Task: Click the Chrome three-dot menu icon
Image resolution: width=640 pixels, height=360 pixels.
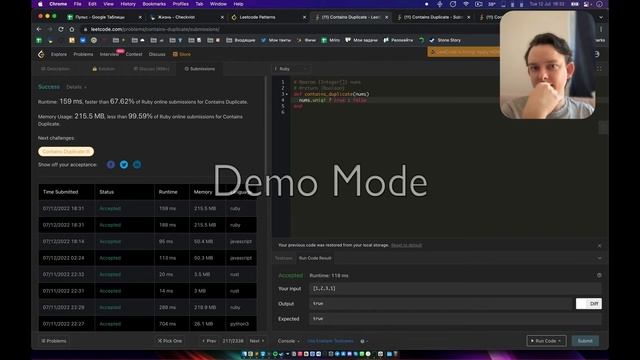Action: click(x=601, y=29)
